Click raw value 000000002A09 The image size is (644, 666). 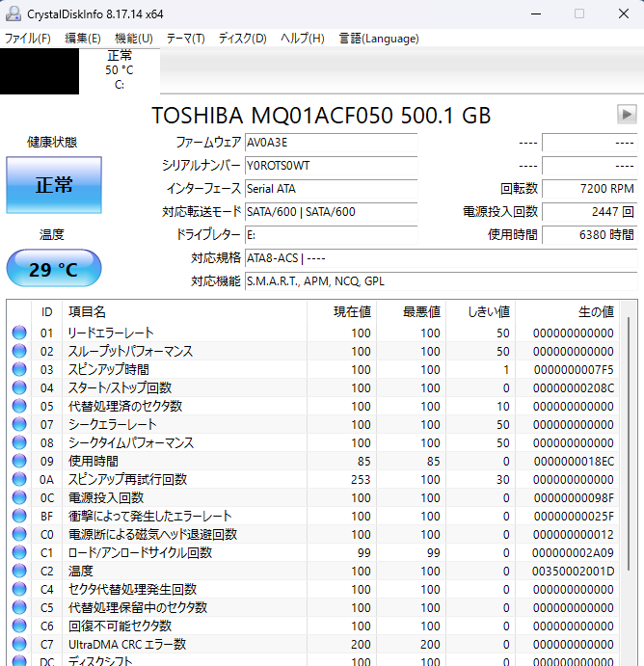(x=573, y=552)
